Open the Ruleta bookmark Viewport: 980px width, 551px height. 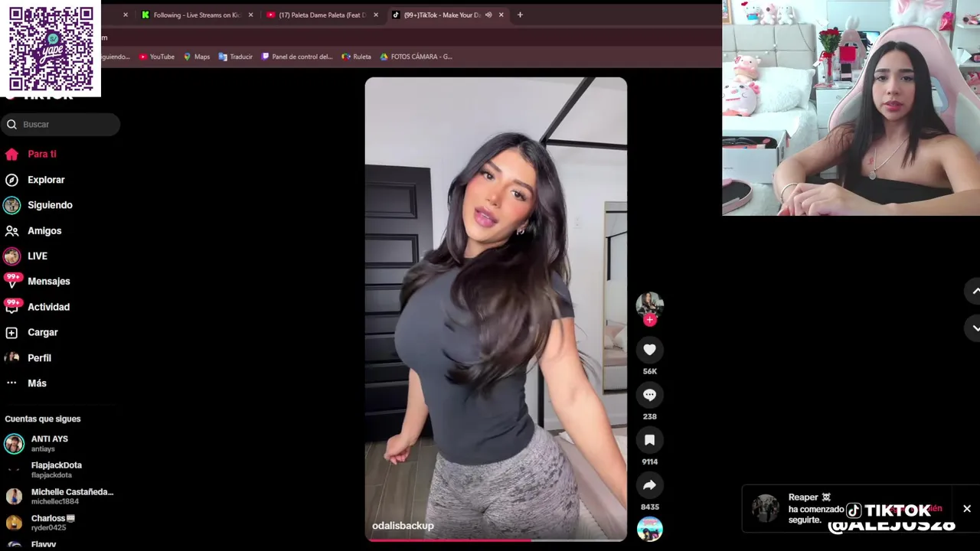[356, 57]
